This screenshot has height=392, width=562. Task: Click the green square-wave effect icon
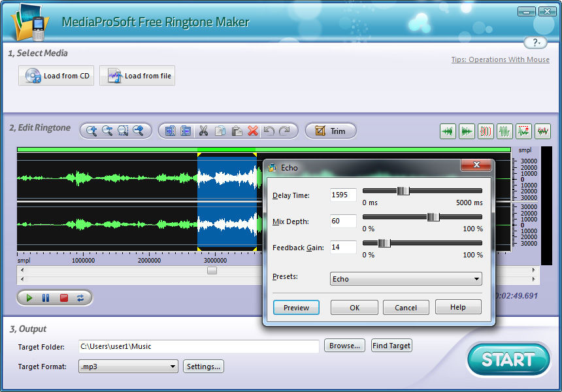pyautogui.click(x=504, y=131)
